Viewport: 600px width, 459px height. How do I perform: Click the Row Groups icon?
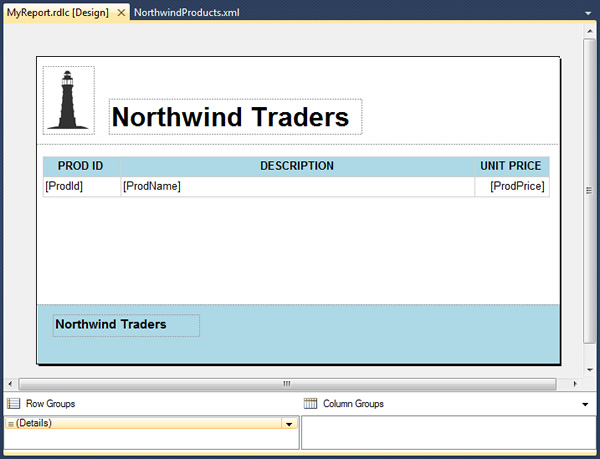(14, 404)
